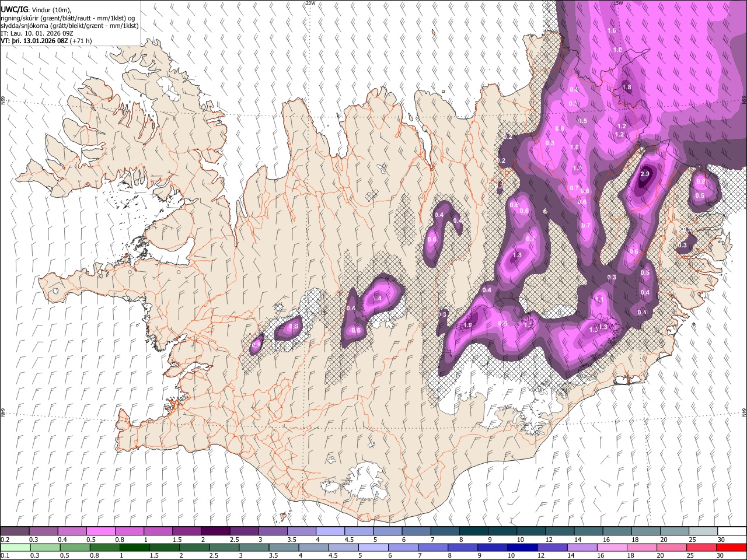Select the 0.2–0.3 dark mauve snow swatch
This screenshot has width=747, height=560.
click(x=15, y=531)
